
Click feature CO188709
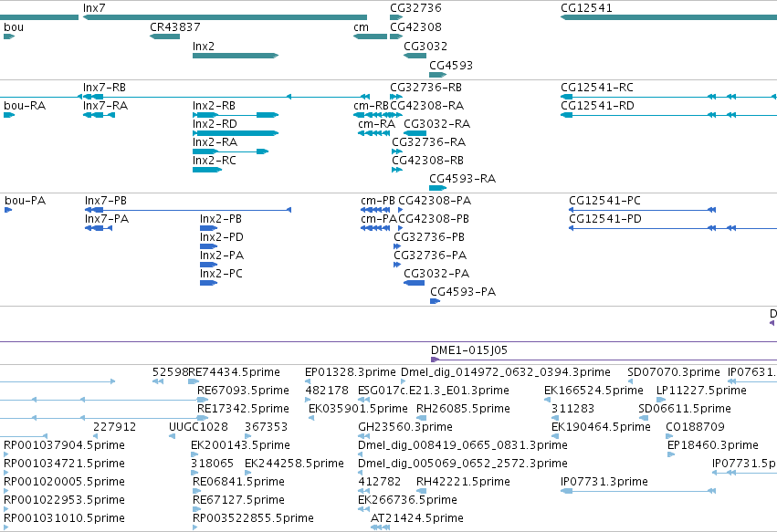tap(669, 436)
